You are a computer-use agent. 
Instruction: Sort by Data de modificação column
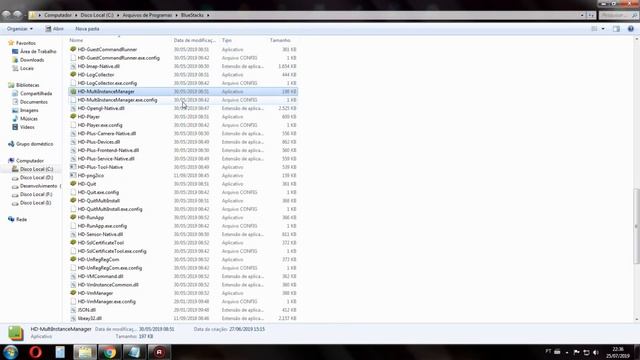click(x=195, y=40)
